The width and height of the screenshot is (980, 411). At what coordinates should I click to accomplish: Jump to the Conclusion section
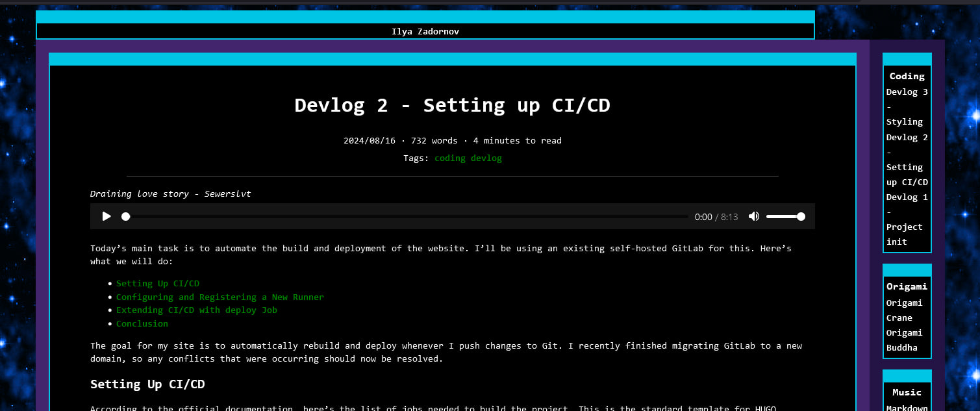coord(142,323)
